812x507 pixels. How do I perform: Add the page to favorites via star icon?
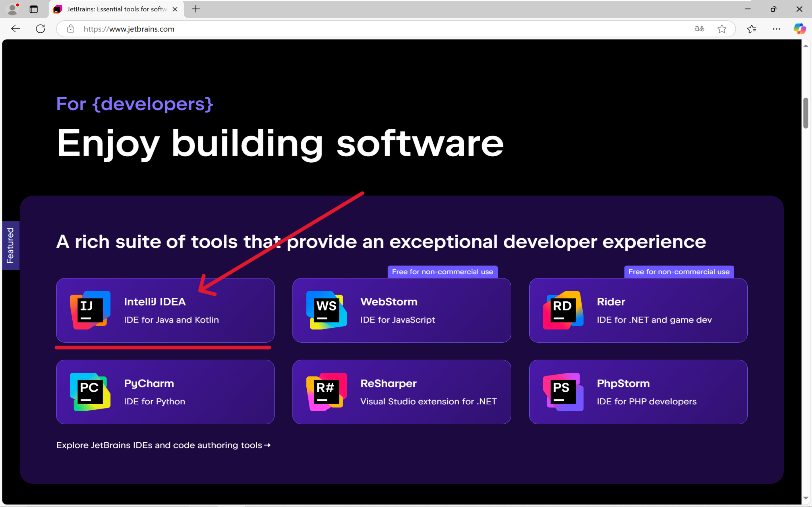pyautogui.click(x=722, y=29)
